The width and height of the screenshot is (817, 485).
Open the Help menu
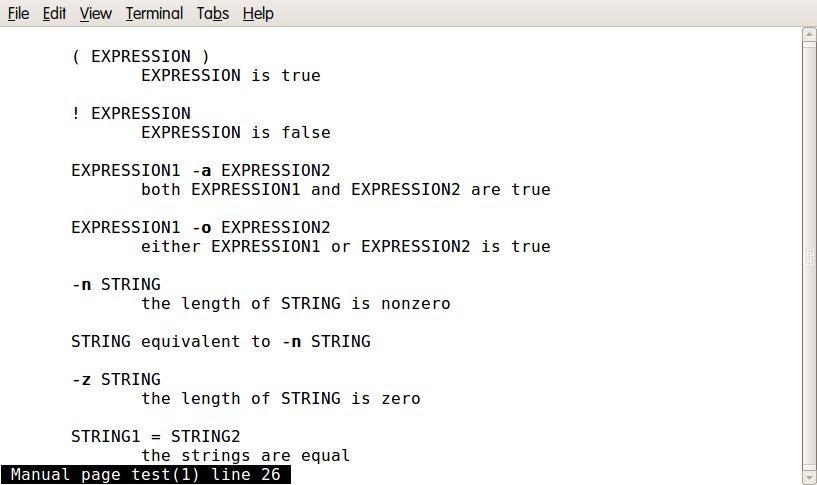pyautogui.click(x=258, y=13)
